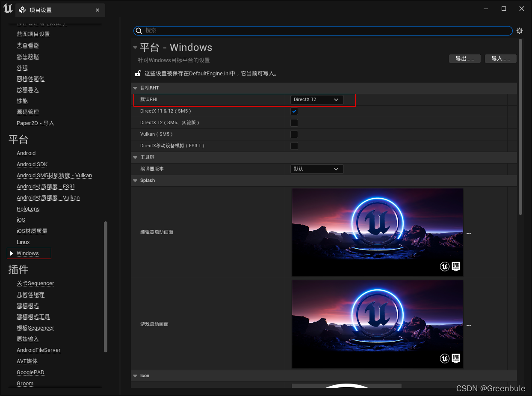Collapse the Splash section
532x396 pixels.
tap(135, 181)
